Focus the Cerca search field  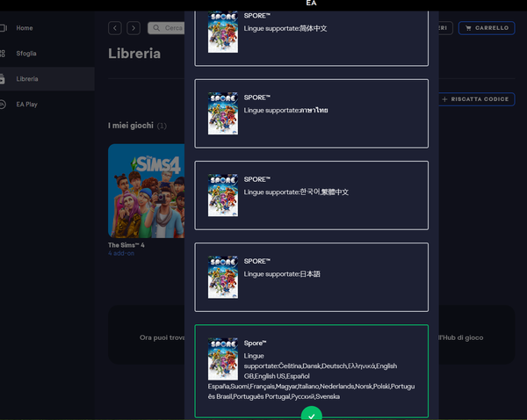tap(166, 28)
